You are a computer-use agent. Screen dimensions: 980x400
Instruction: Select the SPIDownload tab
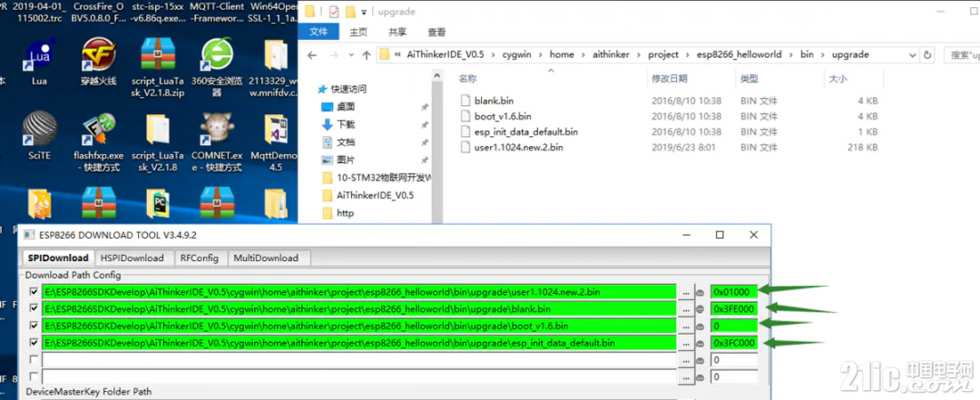click(x=58, y=258)
